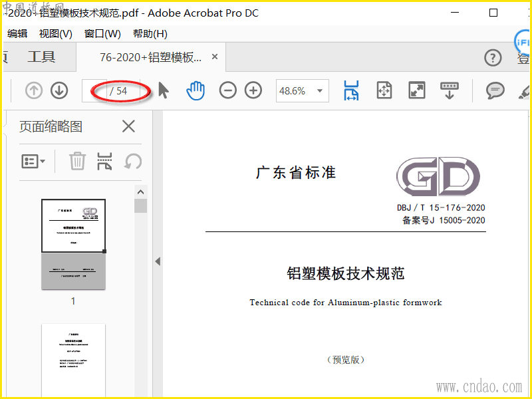Add a sticky note comment
Viewport: 532px width, 399px height.
tap(495, 90)
